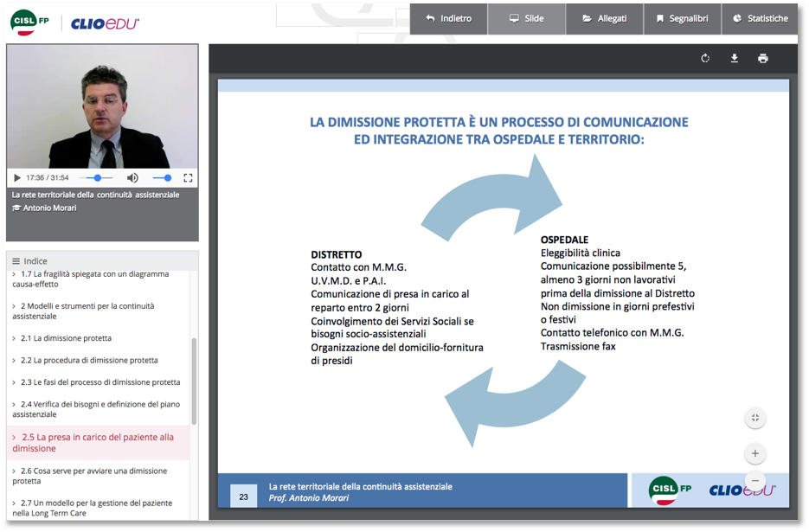Screen dimensions: 809x532
Task: Mute the video using the speaker icon
Action: click(x=132, y=178)
